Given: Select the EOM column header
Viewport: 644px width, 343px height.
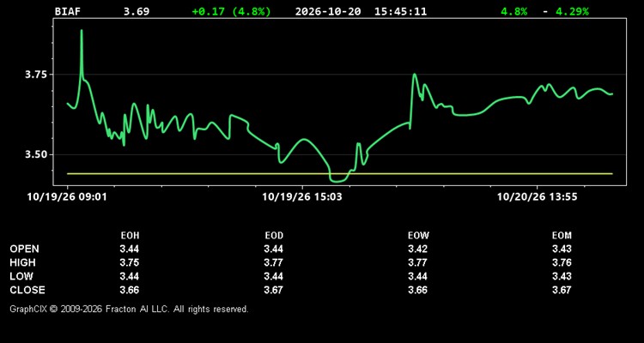Looking at the screenshot, I should coord(562,236).
